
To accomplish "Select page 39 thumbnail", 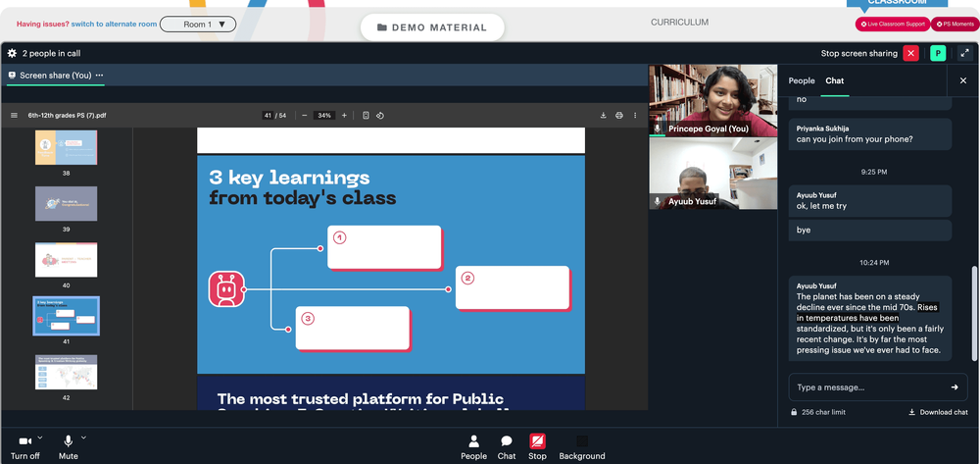I will pos(66,203).
